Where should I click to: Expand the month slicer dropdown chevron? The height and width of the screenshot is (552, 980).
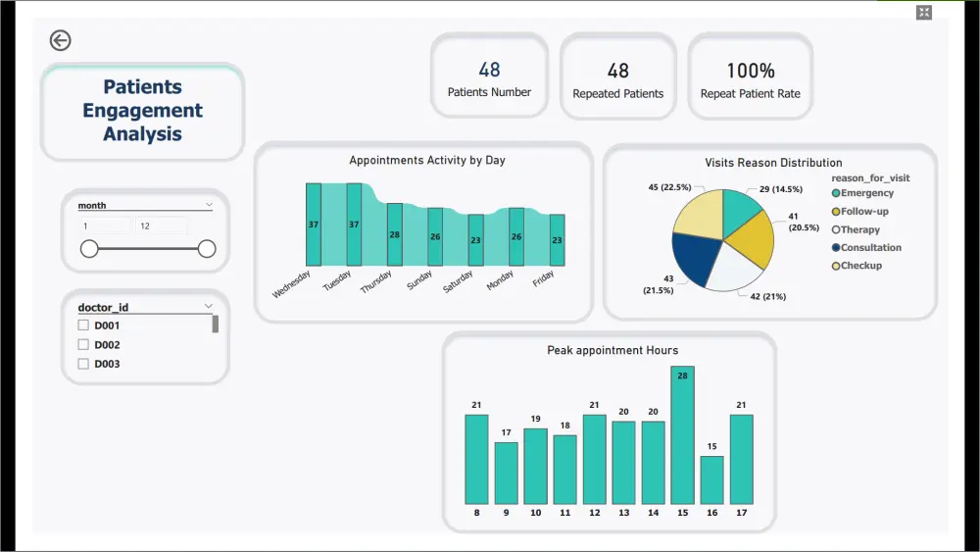pyautogui.click(x=209, y=204)
